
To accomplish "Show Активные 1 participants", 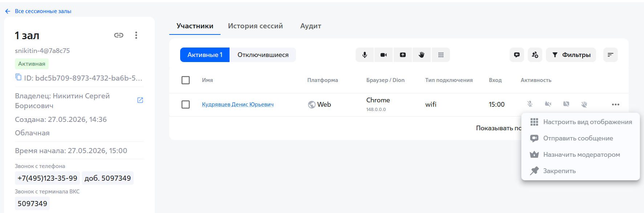I will coord(205,55).
